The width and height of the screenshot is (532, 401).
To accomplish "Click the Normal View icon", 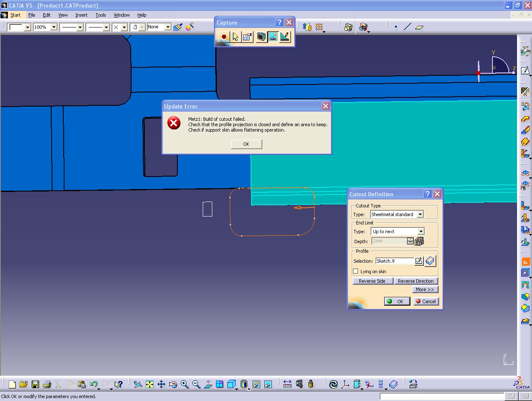I will pos(208,384).
